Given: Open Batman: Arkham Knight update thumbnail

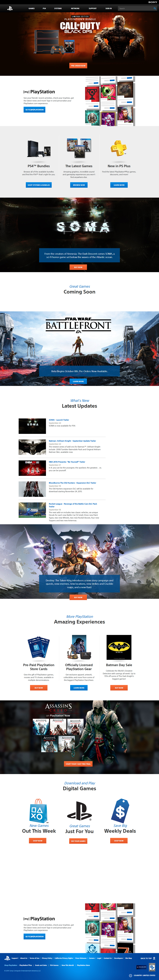Looking at the screenshot, I should coord(32,447).
